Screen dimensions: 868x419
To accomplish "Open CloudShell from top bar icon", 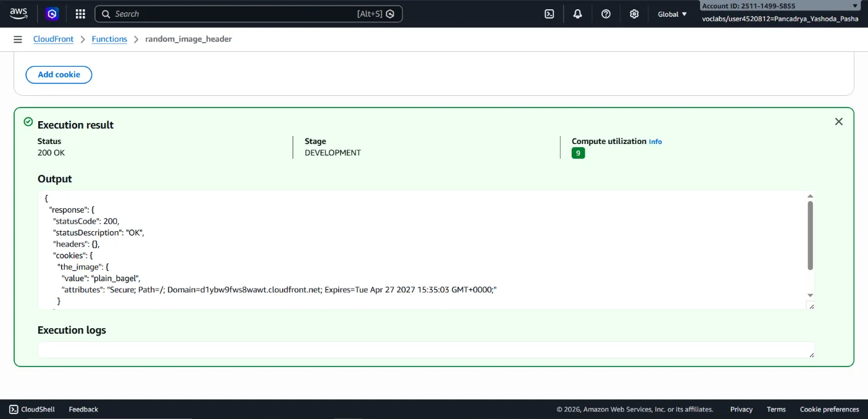I will 549,14.
